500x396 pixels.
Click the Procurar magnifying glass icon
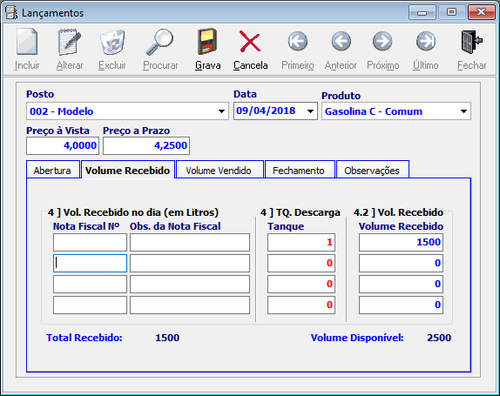[160, 42]
